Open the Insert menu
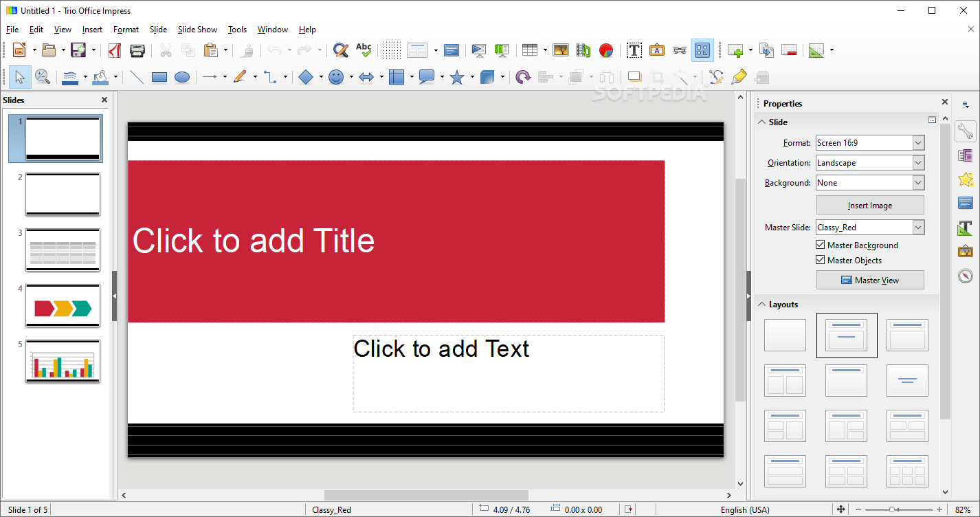This screenshot has height=517, width=980. click(x=92, y=30)
